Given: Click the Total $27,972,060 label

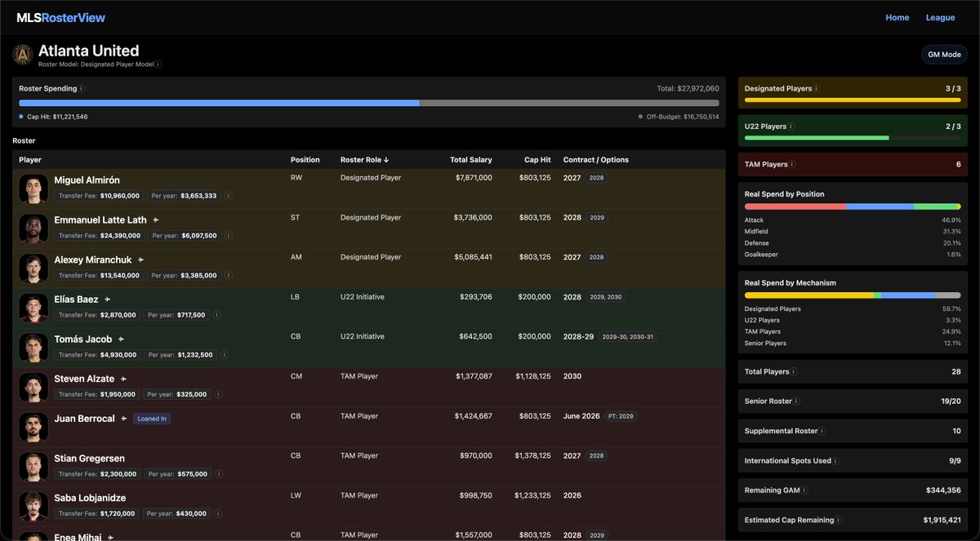Looking at the screenshot, I should 688,88.
